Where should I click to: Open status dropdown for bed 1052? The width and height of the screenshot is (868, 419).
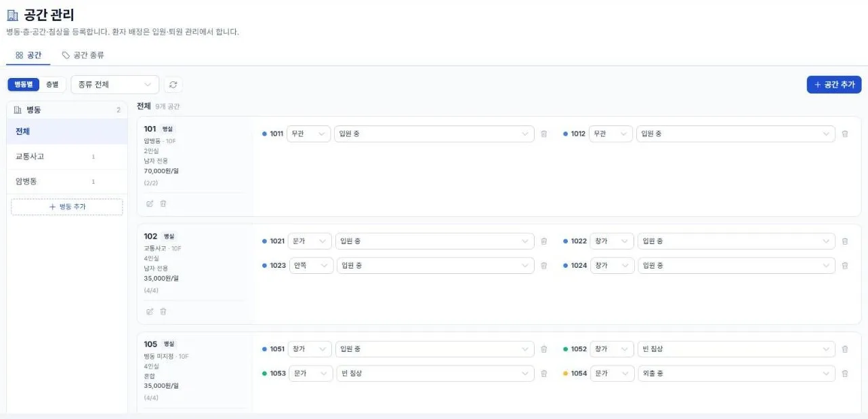737,349
